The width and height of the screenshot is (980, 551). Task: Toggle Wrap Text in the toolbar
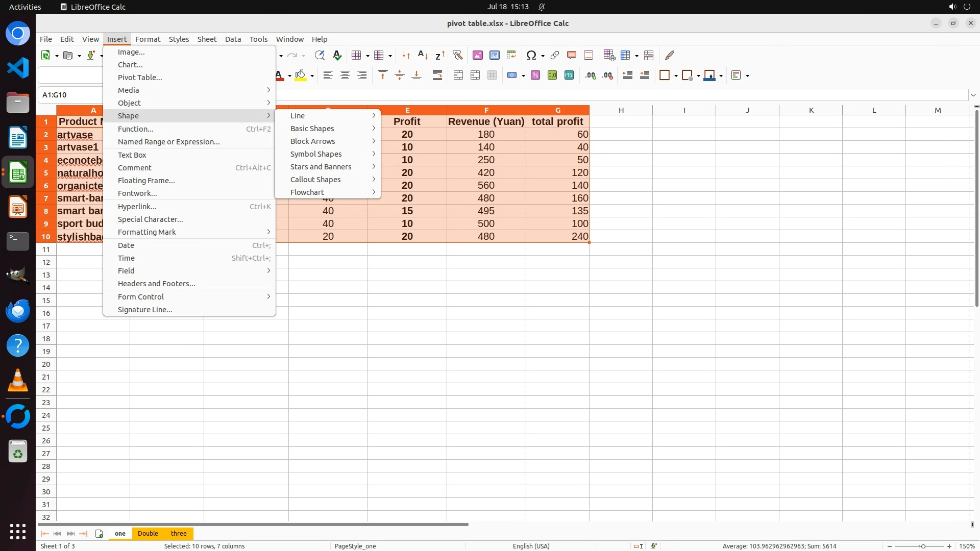pos(437,76)
